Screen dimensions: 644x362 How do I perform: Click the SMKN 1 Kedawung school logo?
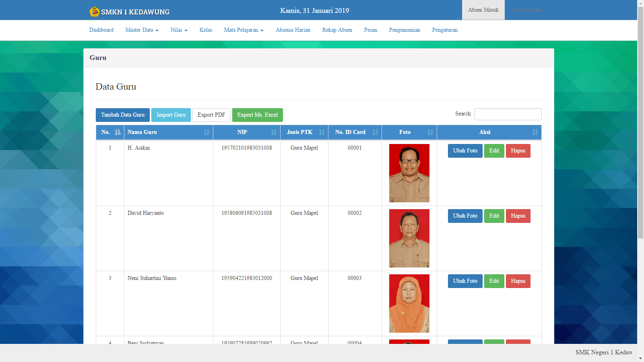(x=95, y=12)
